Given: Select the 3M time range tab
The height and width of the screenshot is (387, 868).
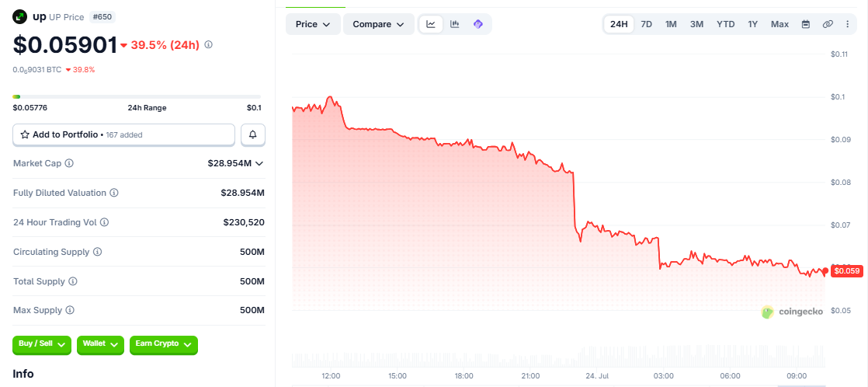Looking at the screenshot, I should [697, 24].
